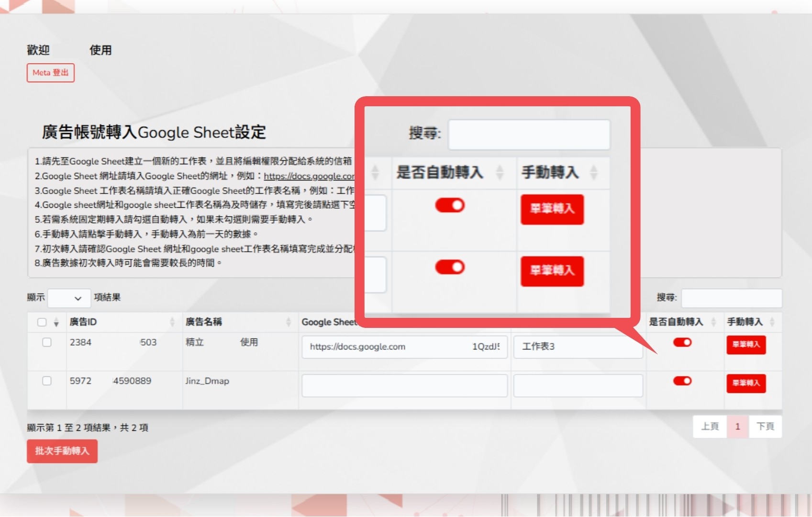Click the 批次手動轉入 button

click(62, 451)
